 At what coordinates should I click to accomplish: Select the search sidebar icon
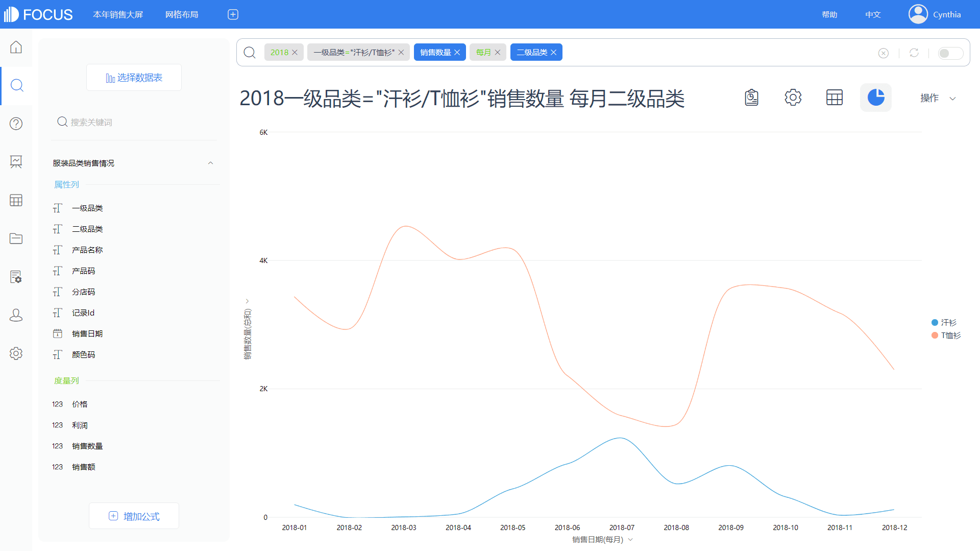[16, 85]
